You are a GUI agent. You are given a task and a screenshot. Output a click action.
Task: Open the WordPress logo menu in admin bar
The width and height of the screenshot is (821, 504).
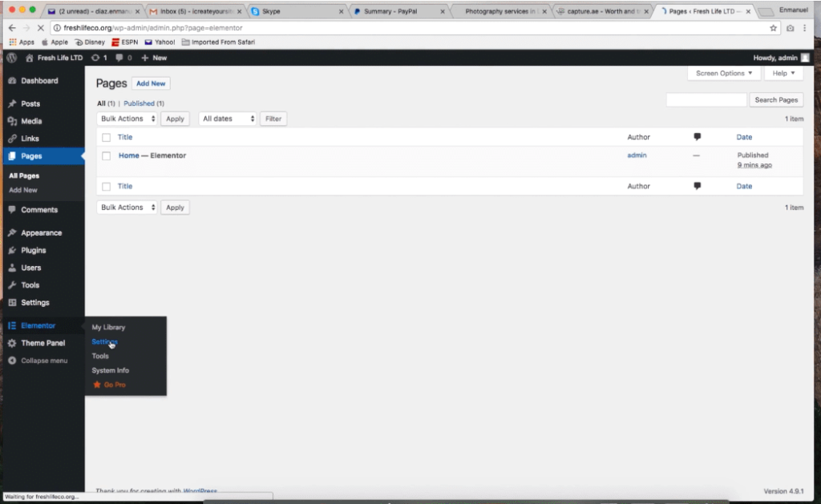pos(10,57)
